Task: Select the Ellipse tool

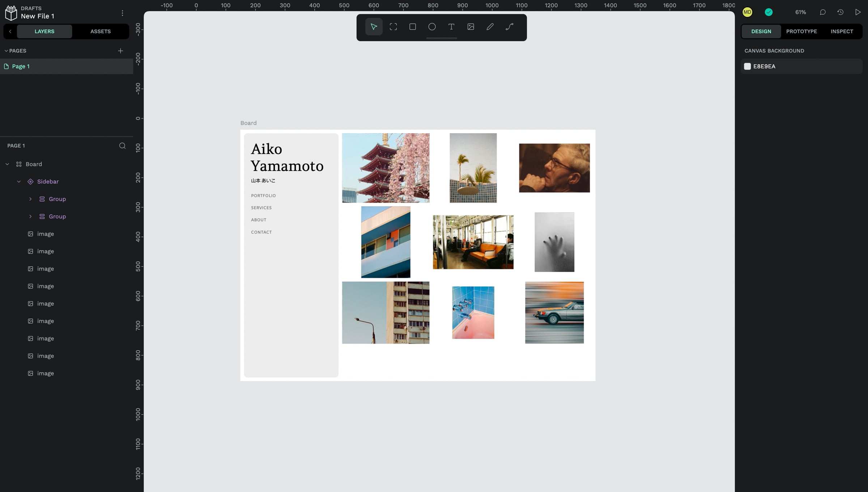Action: (x=432, y=27)
